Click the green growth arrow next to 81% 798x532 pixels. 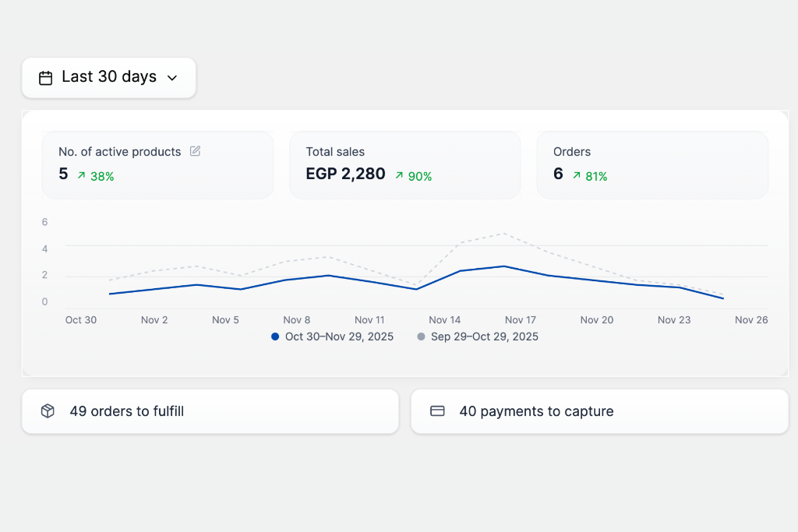pos(577,176)
